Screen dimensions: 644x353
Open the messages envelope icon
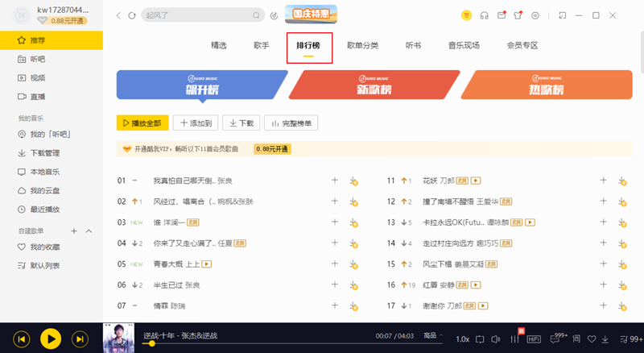pyautogui.click(x=502, y=15)
